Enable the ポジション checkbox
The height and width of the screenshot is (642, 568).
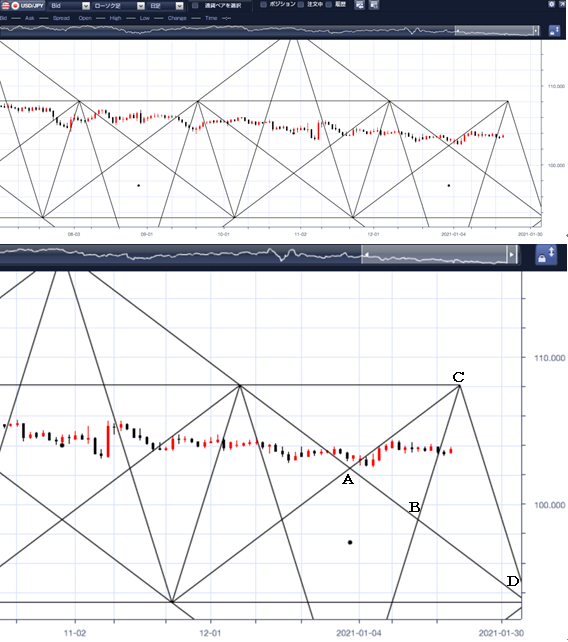tap(263, 5)
